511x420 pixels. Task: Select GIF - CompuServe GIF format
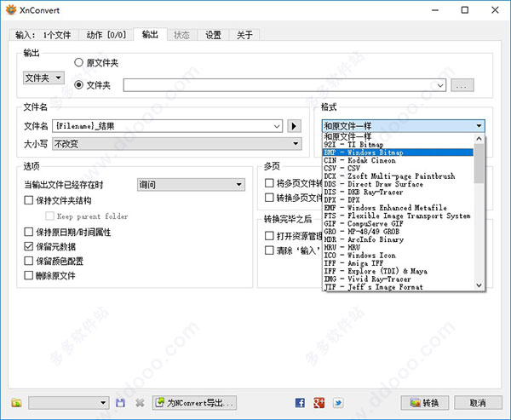click(398, 224)
